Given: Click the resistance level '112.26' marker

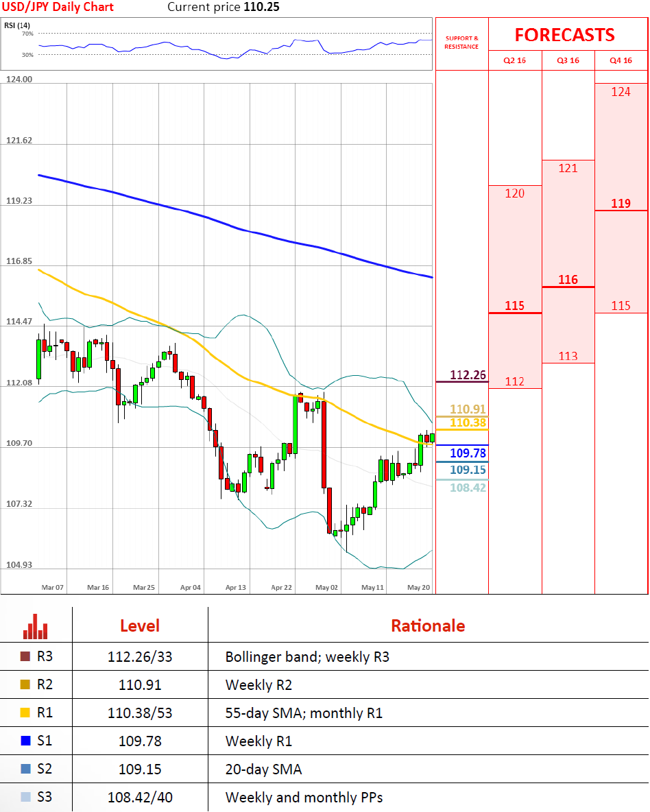Looking at the screenshot, I should (468, 375).
